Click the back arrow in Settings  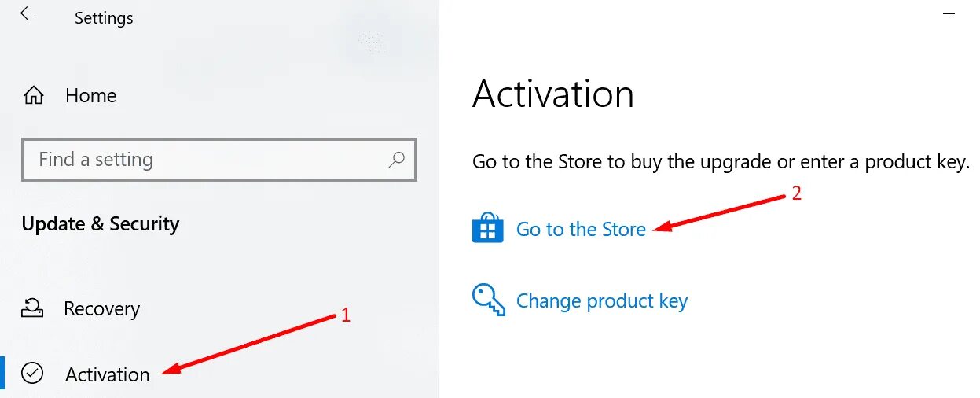[x=28, y=13]
